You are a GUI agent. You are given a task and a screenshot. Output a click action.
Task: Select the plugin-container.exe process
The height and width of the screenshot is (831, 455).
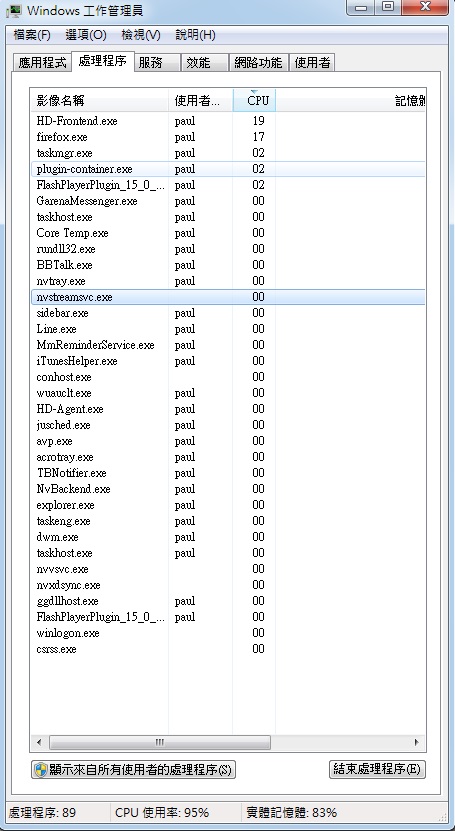click(228, 169)
